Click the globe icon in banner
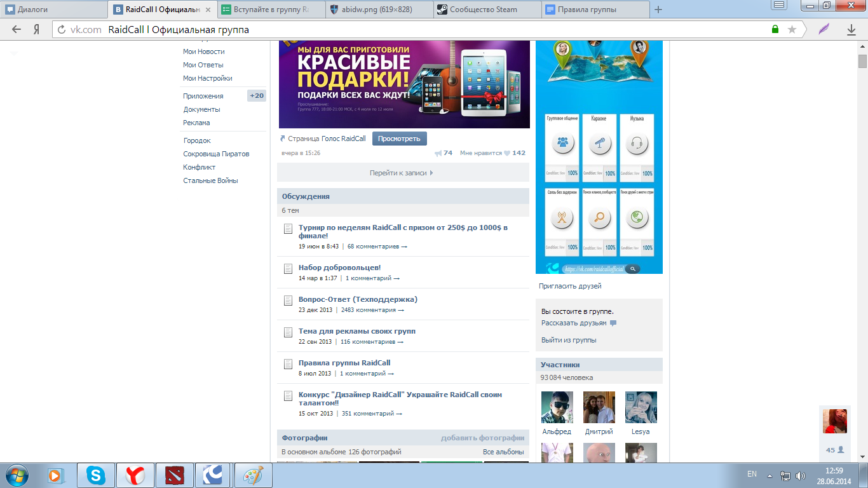Viewport: 868px width, 488px height. [636, 219]
